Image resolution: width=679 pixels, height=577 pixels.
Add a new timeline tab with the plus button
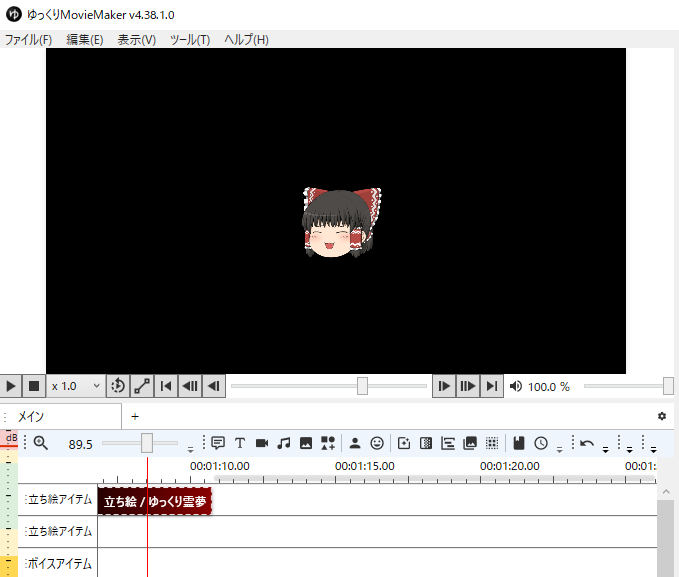(x=135, y=416)
